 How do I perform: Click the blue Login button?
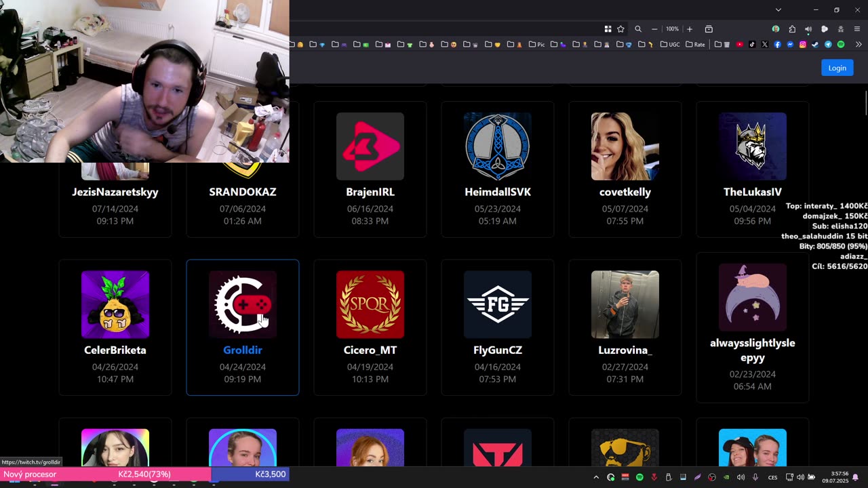837,68
